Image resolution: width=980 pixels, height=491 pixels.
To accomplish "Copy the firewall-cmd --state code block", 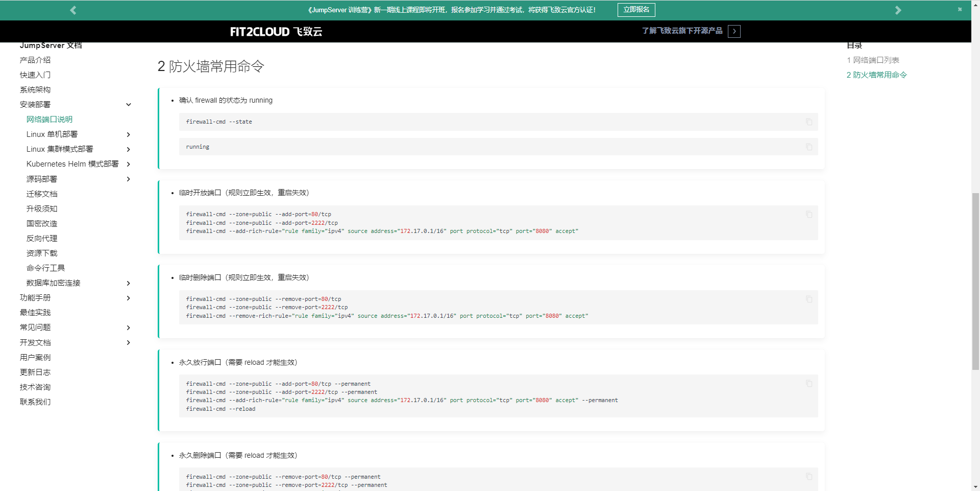I will coord(809,122).
